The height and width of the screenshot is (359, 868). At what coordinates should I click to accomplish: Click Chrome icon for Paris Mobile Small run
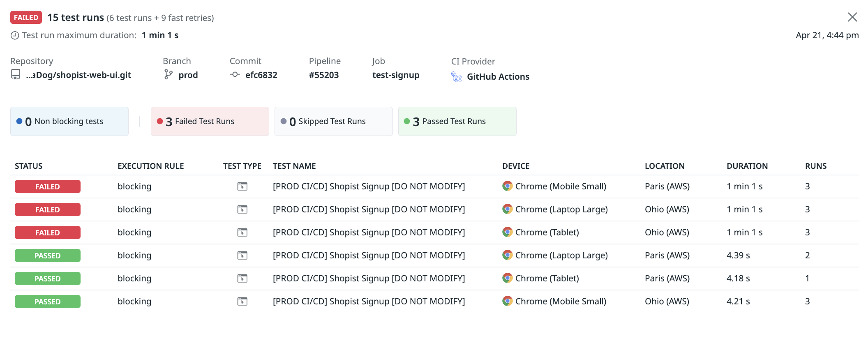[508, 186]
